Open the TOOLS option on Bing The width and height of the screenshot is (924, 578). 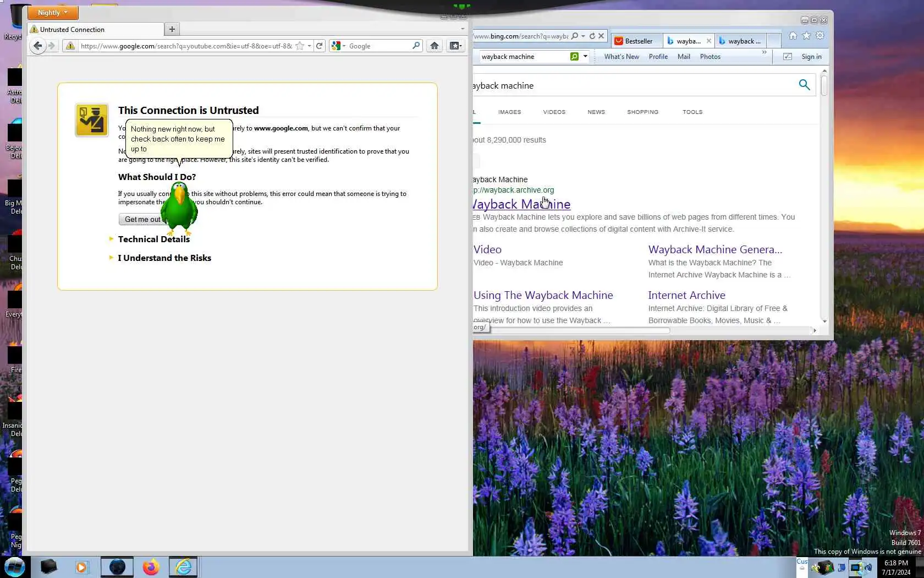click(x=692, y=112)
